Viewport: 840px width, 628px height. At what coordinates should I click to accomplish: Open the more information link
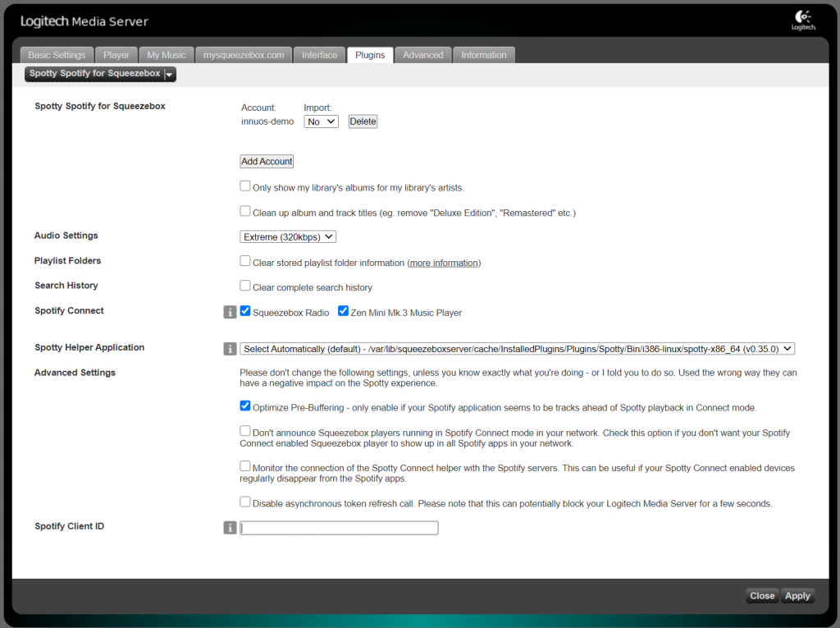[x=444, y=264]
